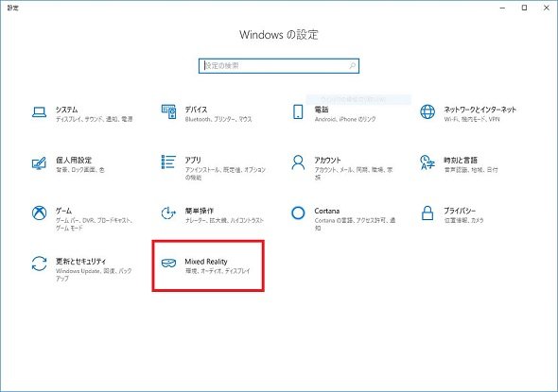Open the Mixed Reality headset icon
Screen dimensions: 558x392
tap(168, 263)
